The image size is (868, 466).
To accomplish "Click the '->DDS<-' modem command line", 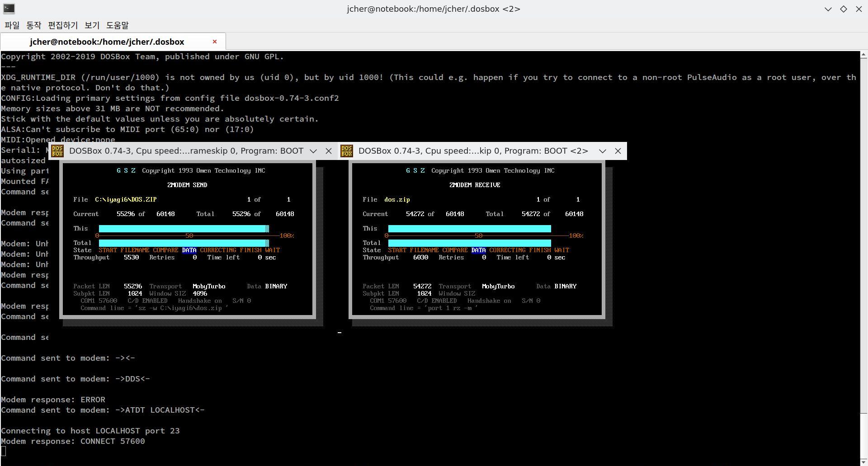I will coord(75,379).
